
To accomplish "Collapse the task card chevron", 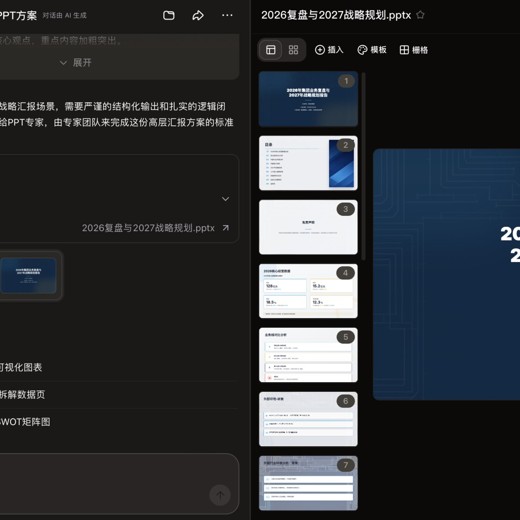I will click(225, 199).
